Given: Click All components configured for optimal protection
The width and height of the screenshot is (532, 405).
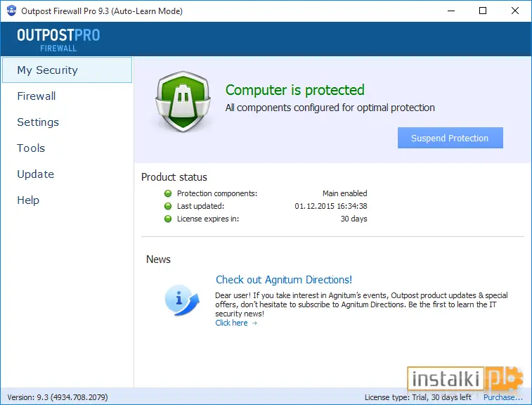Looking at the screenshot, I should coord(330,108).
